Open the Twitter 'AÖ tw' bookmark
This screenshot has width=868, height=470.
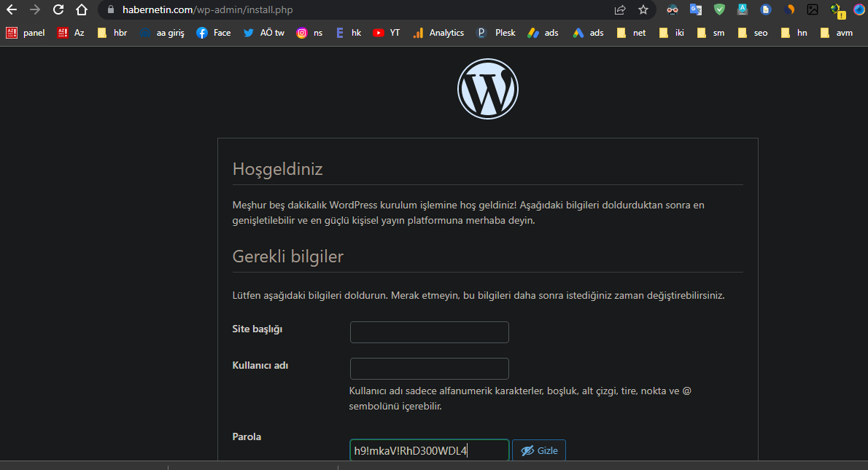(264, 34)
